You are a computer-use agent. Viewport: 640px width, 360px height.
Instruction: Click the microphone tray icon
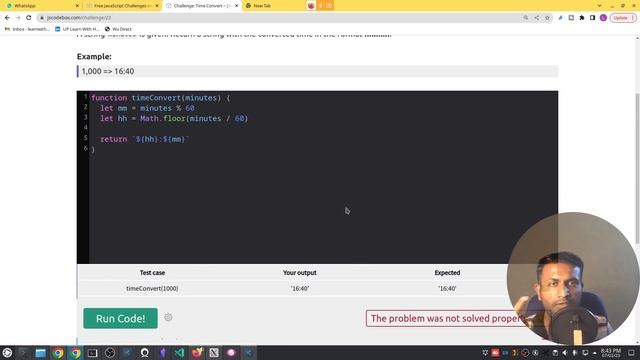point(575,353)
